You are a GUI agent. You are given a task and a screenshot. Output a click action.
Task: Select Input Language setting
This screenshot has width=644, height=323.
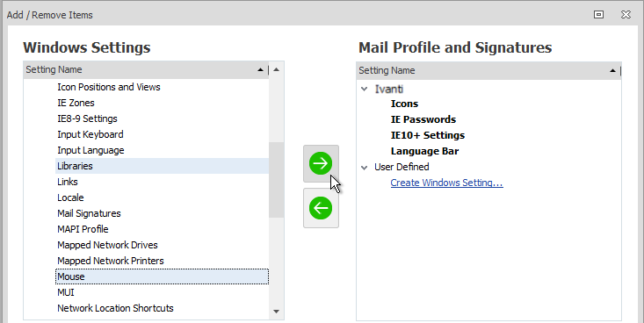tap(90, 150)
